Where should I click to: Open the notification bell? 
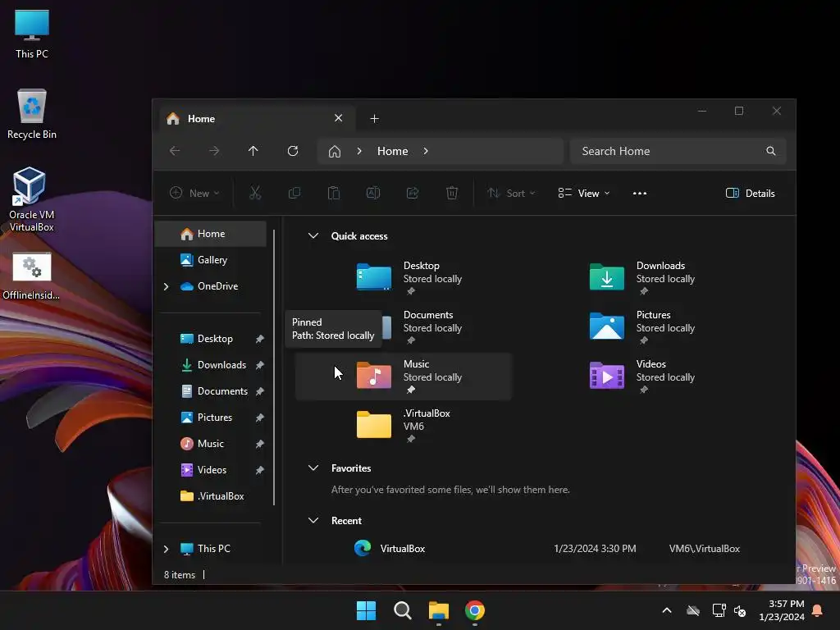(818, 610)
